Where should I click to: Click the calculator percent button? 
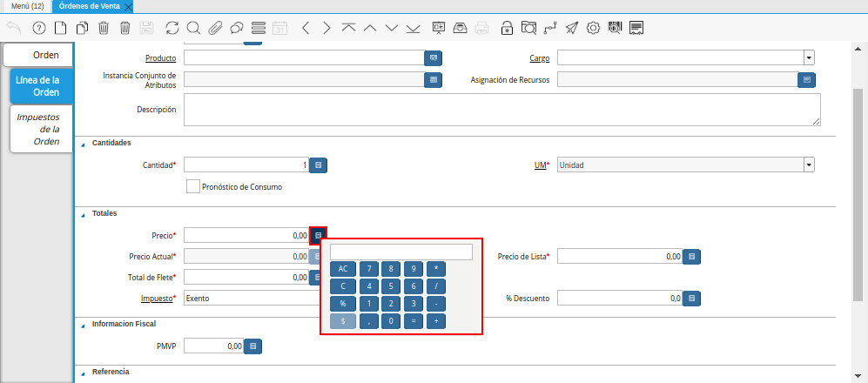pyautogui.click(x=343, y=304)
